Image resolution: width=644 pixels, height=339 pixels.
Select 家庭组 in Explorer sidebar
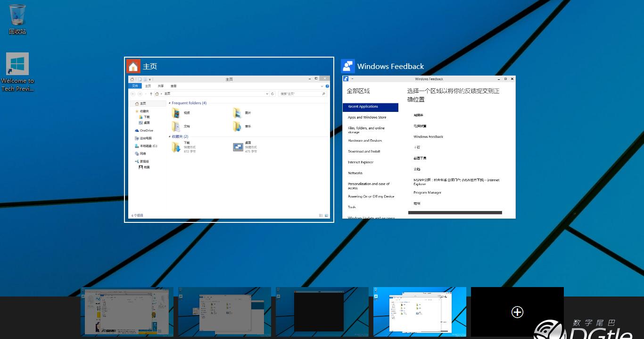[141, 161]
